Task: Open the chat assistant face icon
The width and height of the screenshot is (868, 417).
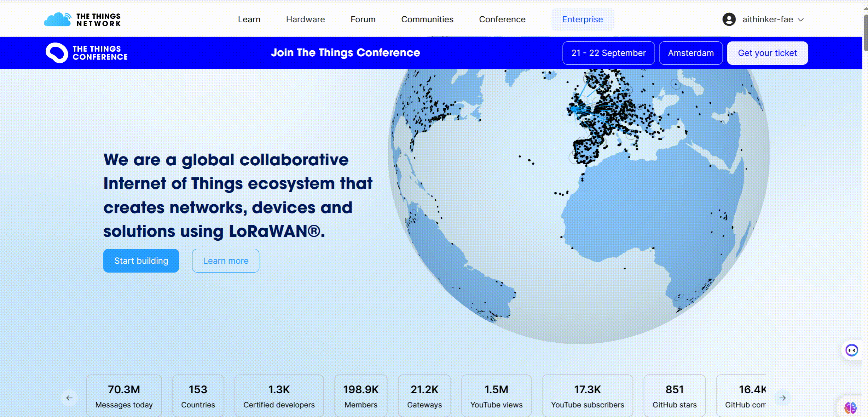Action: (851, 350)
